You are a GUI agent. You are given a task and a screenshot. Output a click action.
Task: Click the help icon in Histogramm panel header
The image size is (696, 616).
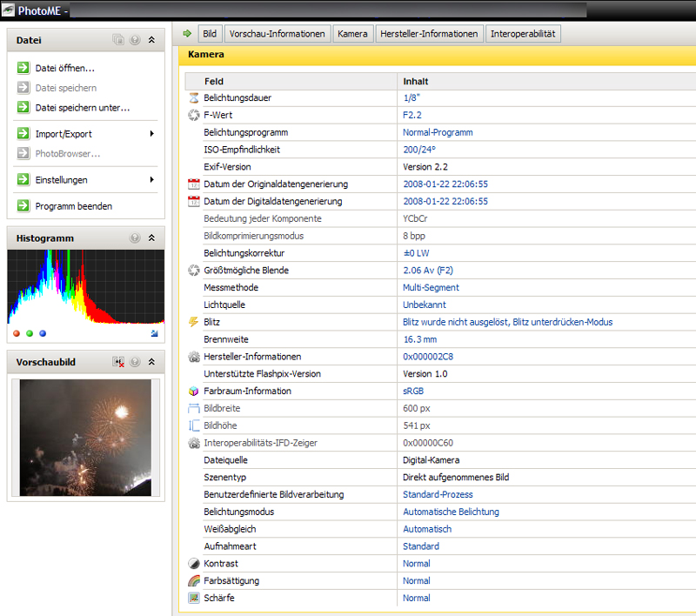pyautogui.click(x=135, y=238)
